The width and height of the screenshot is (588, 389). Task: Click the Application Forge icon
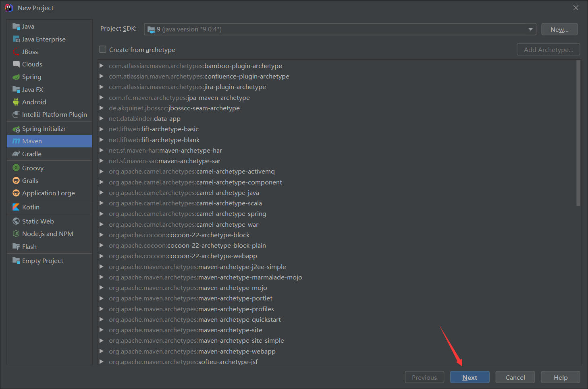(x=16, y=193)
